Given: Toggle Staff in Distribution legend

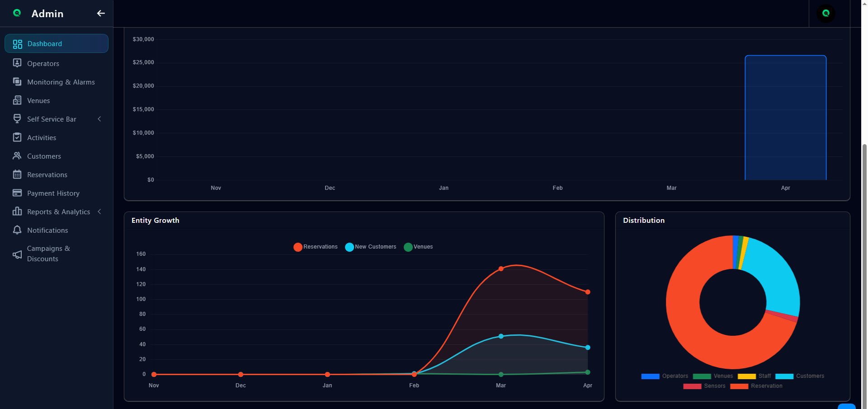Looking at the screenshot, I should tap(754, 376).
